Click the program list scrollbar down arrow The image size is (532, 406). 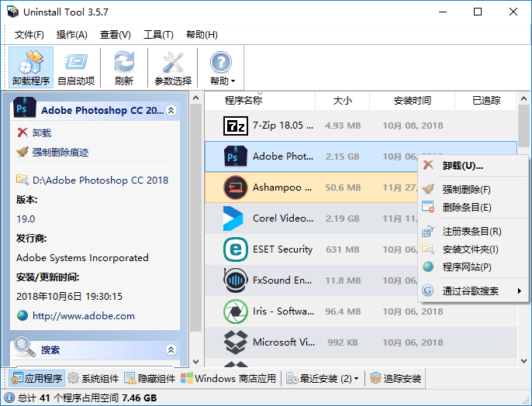pyautogui.click(x=523, y=360)
